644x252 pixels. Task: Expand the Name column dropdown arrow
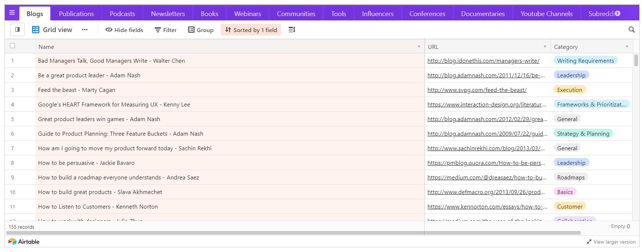point(419,47)
